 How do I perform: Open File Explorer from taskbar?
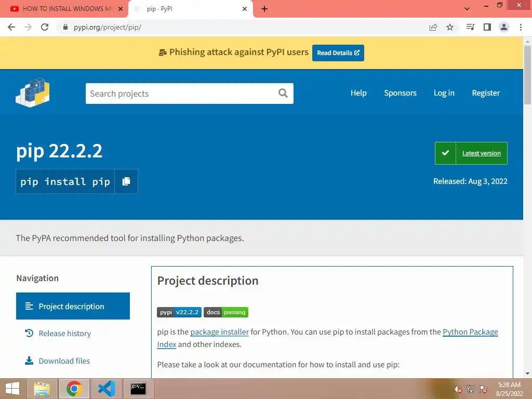[42, 389]
